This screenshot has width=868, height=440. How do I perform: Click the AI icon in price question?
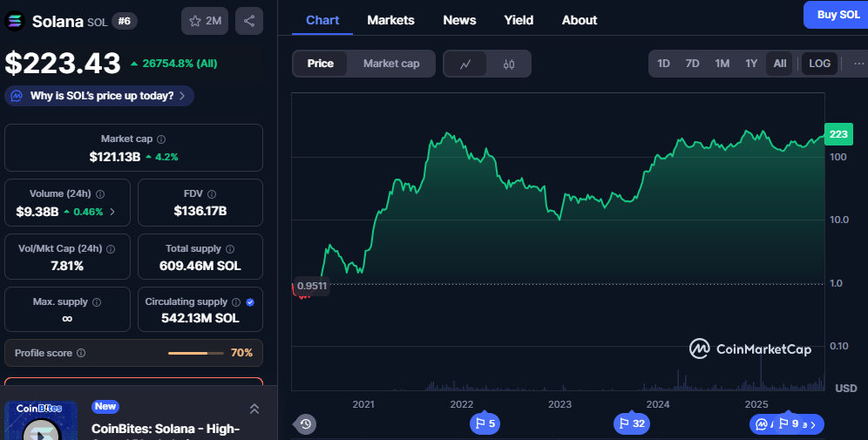click(x=17, y=97)
